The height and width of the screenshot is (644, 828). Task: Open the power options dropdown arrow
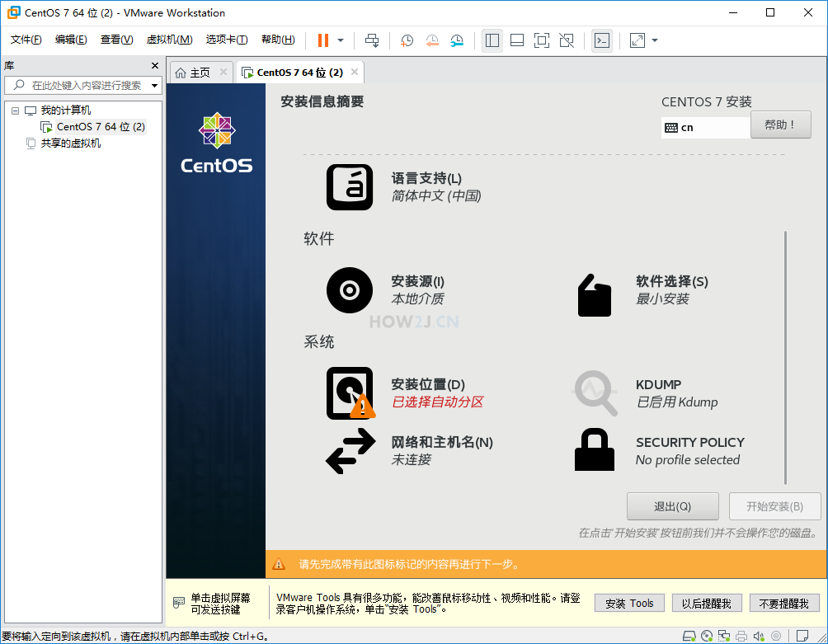point(341,40)
